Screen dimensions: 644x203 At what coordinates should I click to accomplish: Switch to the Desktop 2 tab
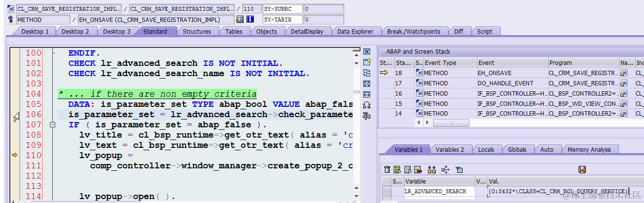[x=75, y=31]
